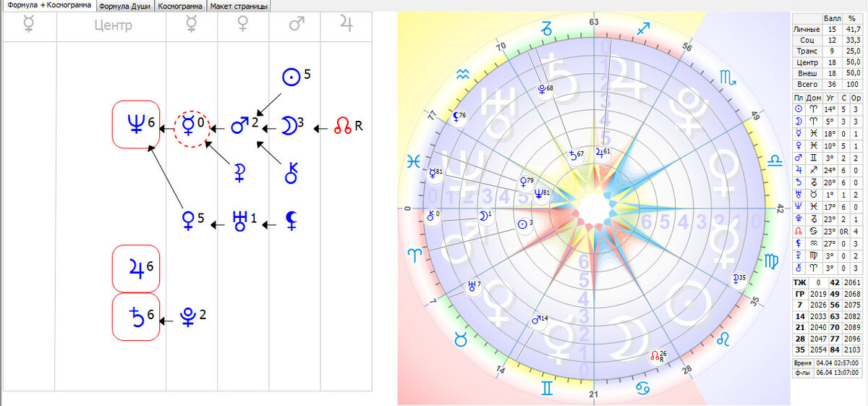
Task: Click Pluto 2 beside Saturn in formula
Action: coord(193,317)
